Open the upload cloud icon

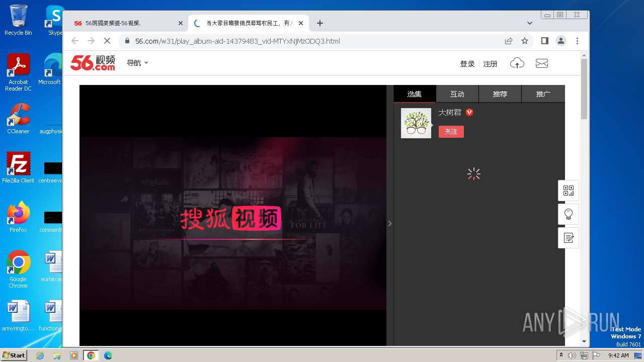pos(517,63)
